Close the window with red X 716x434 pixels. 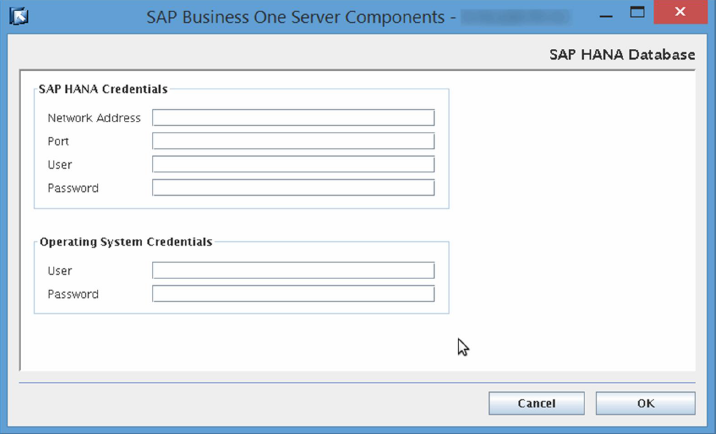click(x=680, y=12)
